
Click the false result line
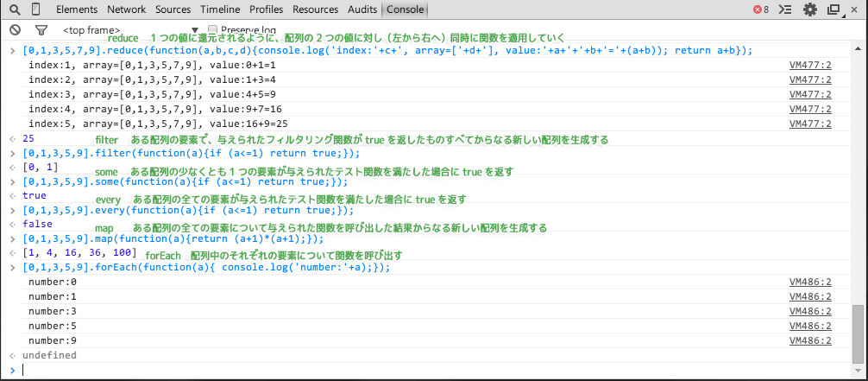37,225
